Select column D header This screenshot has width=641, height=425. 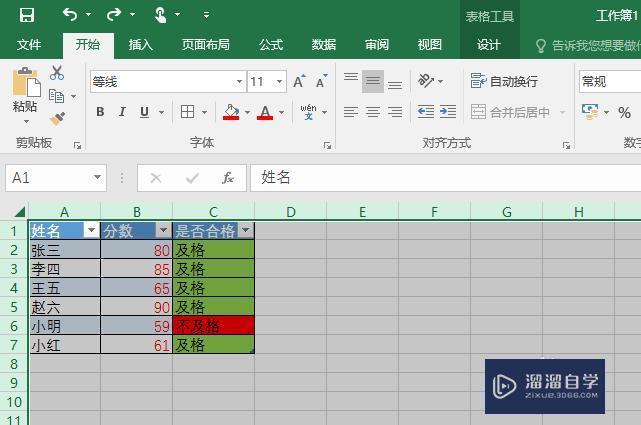pos(291,212)
